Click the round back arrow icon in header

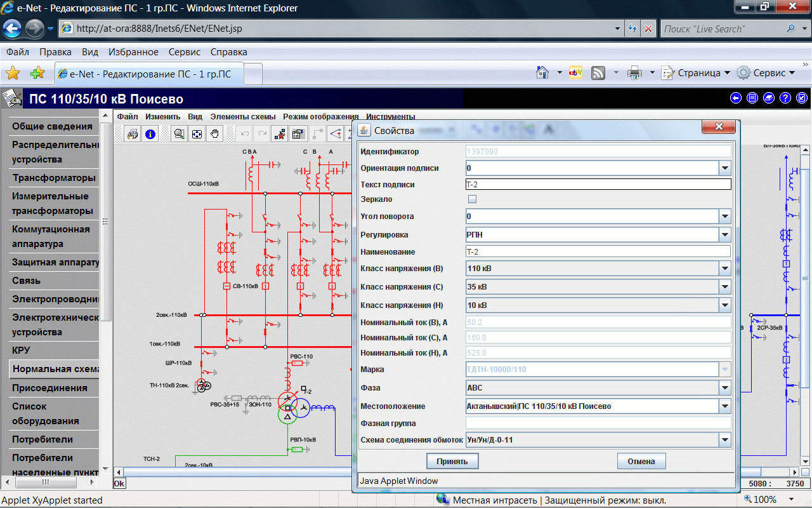coord(736,98)
